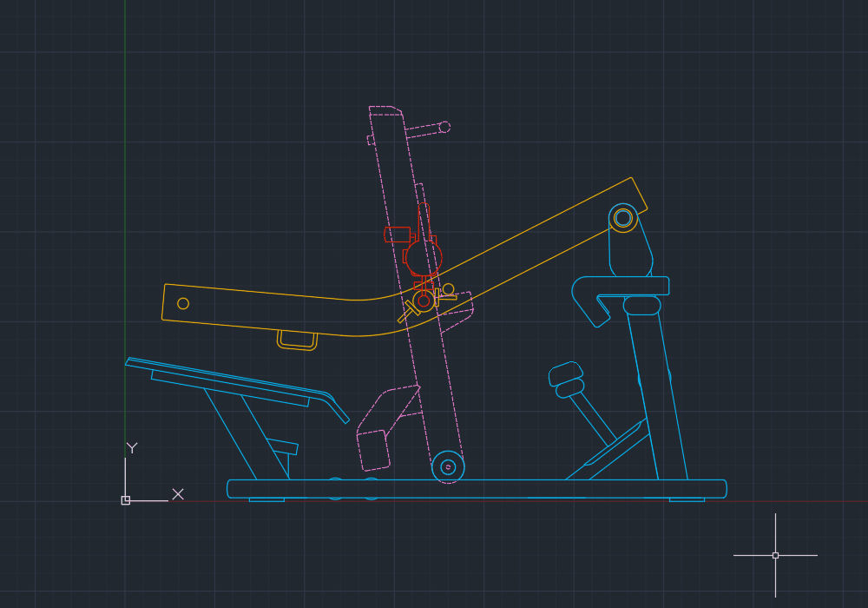Click the yellow circle hole on the left arm end

pyautogui.click(x=183, y=304)
